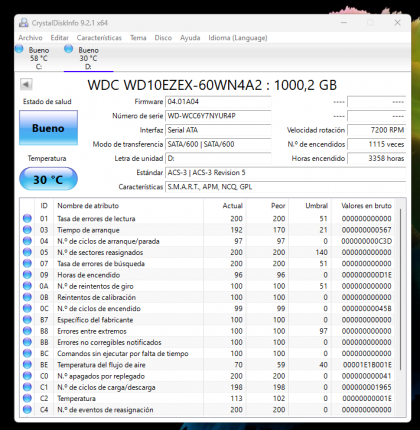Image resolution: width=420 pixels, height=430 pixels.
Task: Click the Valores en bruto column header
Action: [x=366, y=206]
